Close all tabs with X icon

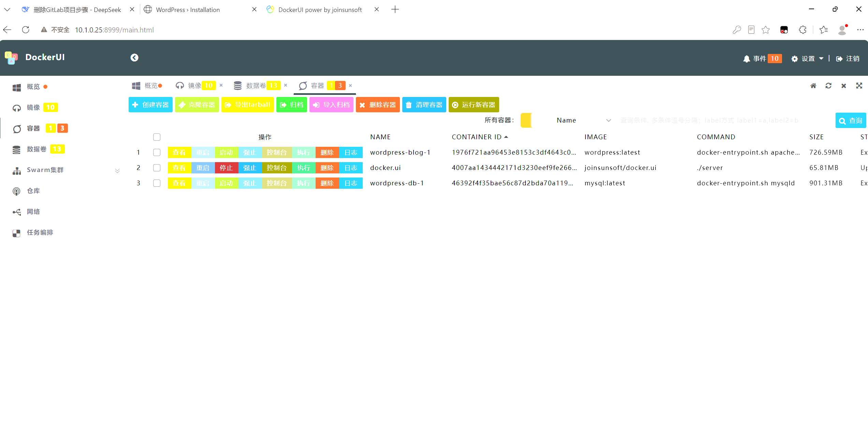coord(844,86)
